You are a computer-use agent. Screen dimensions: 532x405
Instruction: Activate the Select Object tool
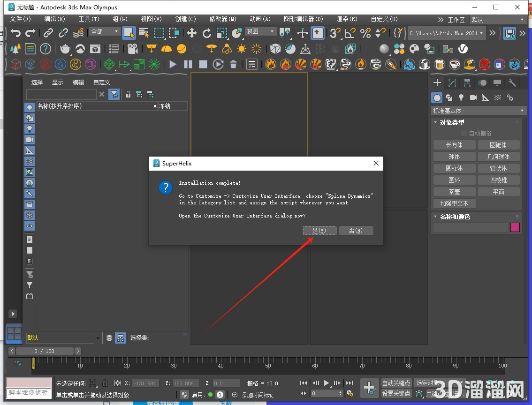coord(129,33)
